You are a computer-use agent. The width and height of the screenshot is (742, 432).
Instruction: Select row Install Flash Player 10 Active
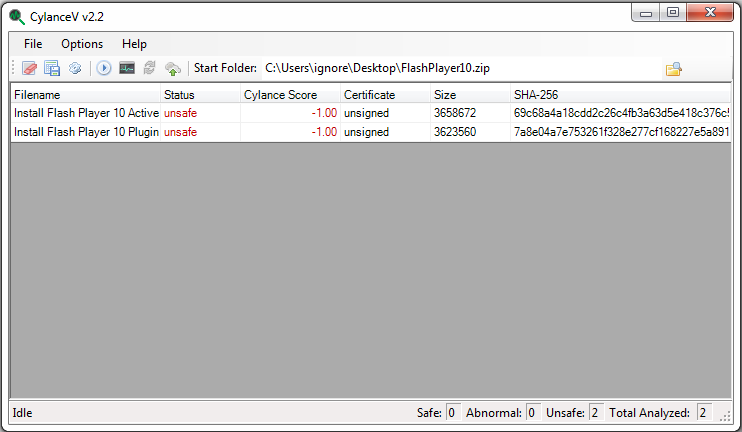pyautogui.click(x=371, y=113)
